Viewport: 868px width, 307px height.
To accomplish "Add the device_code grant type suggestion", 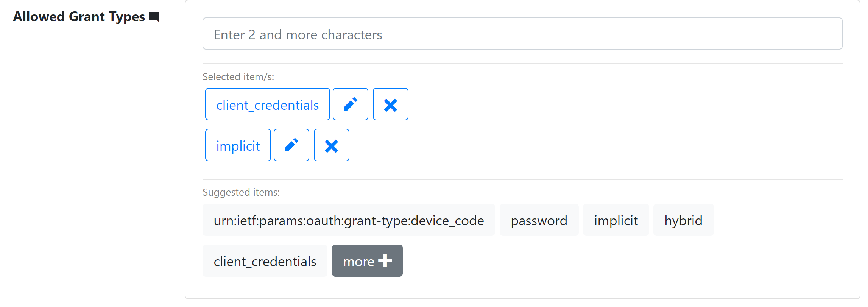I will tap(349, 220).
